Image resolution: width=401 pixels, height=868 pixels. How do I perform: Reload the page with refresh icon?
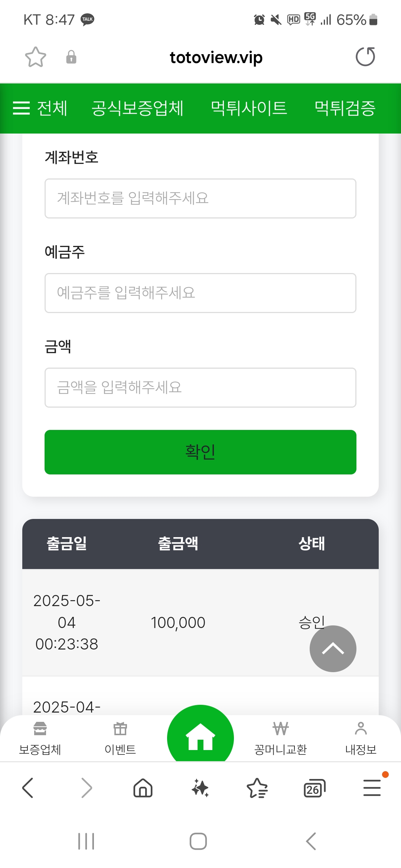(365, 57)
